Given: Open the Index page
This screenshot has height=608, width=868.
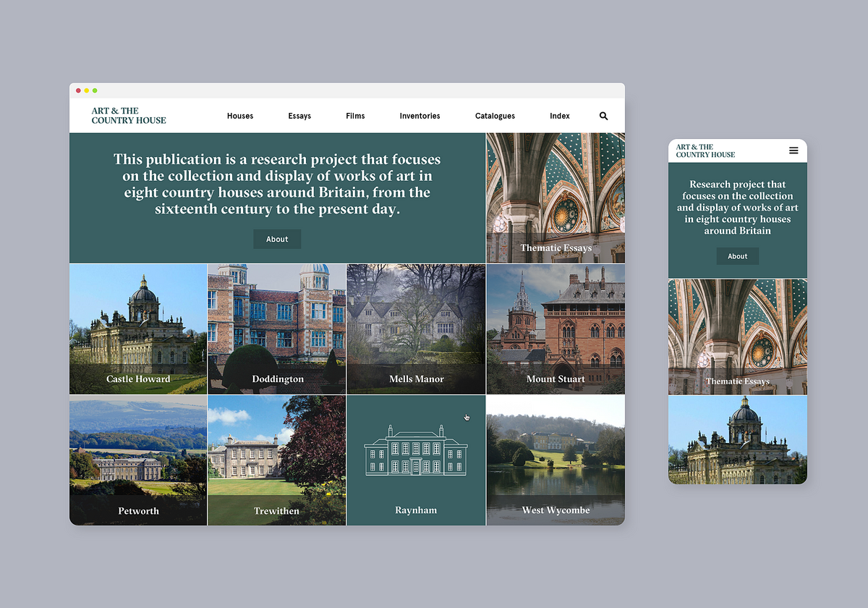Looking at the screenshot, I should [x=559, y=116].
